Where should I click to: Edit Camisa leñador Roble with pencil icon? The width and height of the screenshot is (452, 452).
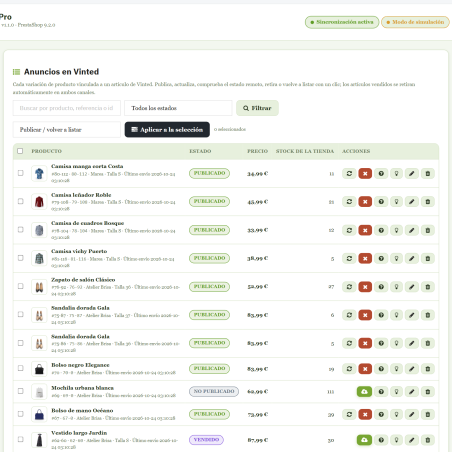click(412, 202)
